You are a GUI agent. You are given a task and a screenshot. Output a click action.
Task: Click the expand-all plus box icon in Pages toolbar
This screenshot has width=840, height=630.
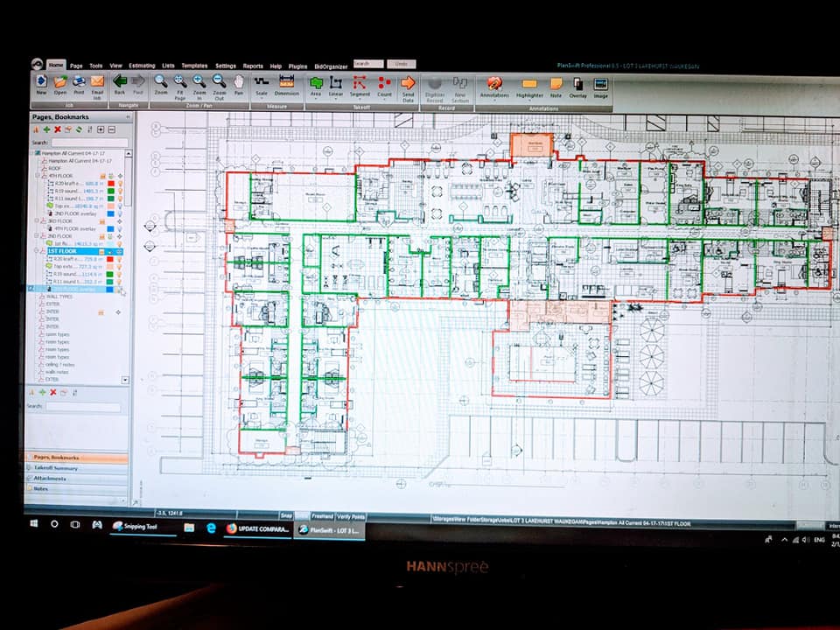click(x=101, y=129)
